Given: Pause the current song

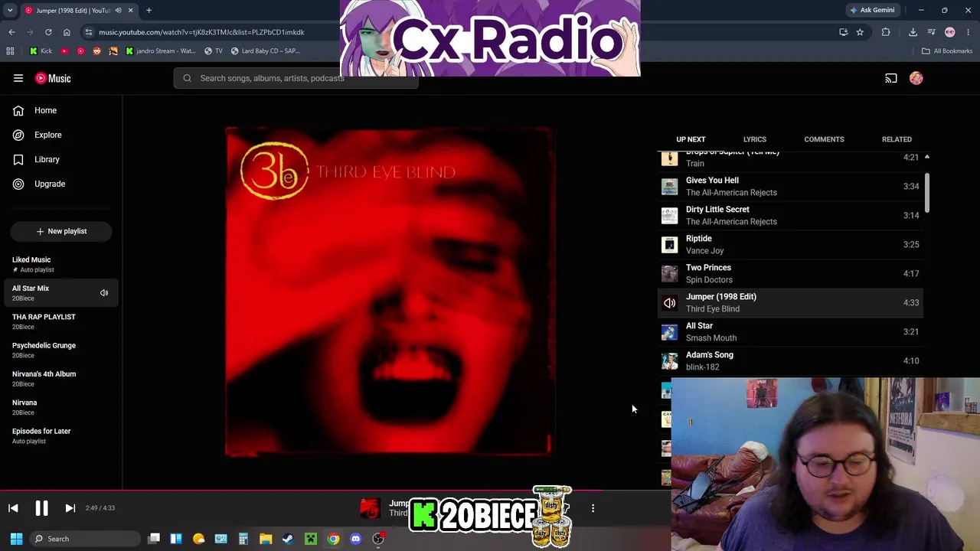Looking at the screenshot, I should click(41, 508).
